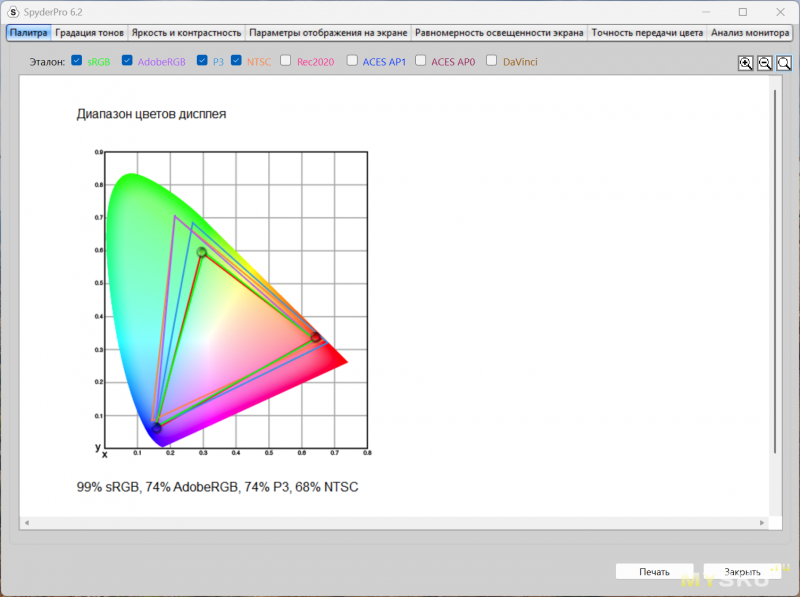
Task: Enable the ACES AP1 checkbox
Action: tap(352, 61)
